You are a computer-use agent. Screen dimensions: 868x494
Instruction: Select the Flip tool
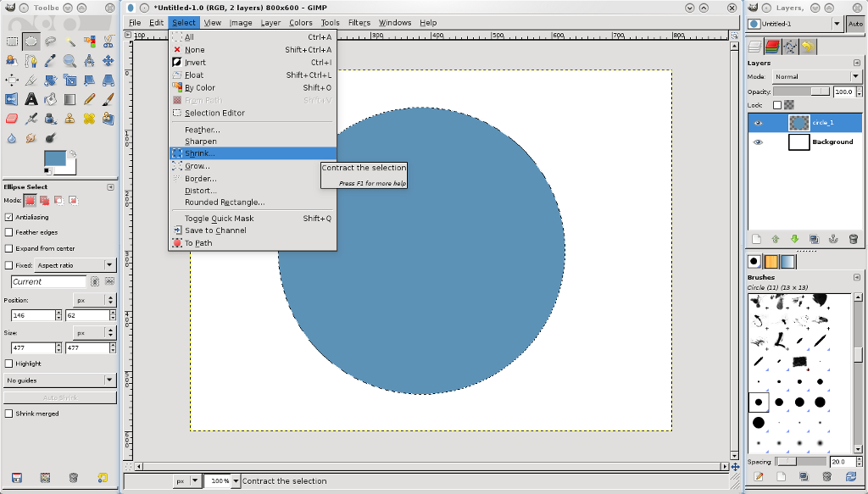[x=12, y=100]
